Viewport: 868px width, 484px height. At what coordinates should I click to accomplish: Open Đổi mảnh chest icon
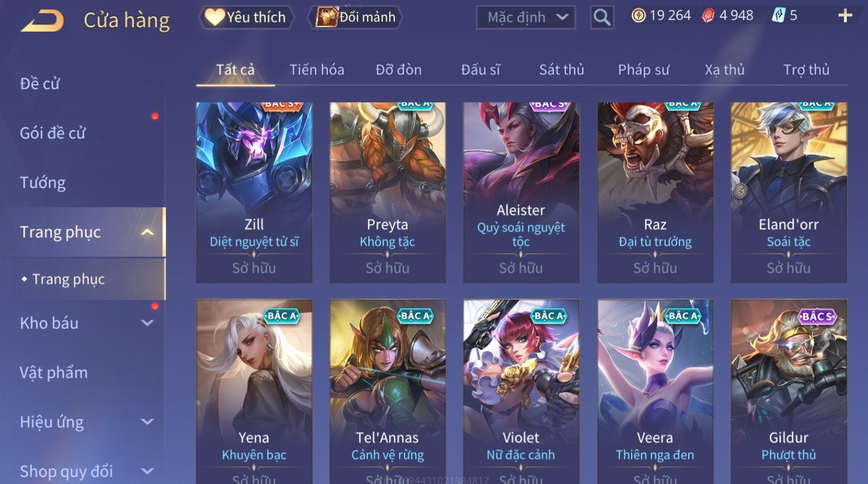326,17
